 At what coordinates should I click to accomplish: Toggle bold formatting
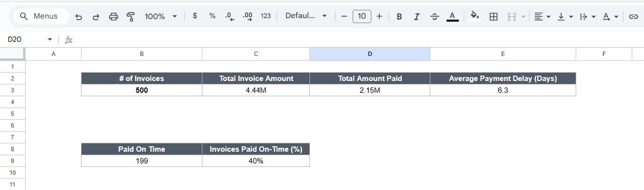[399, 17]
